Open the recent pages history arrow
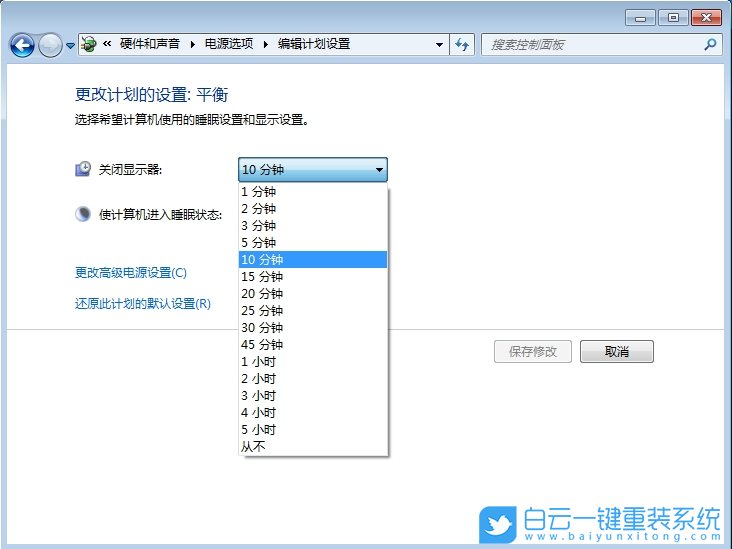This screenshot has height=549, width=732. coord(70,46)
